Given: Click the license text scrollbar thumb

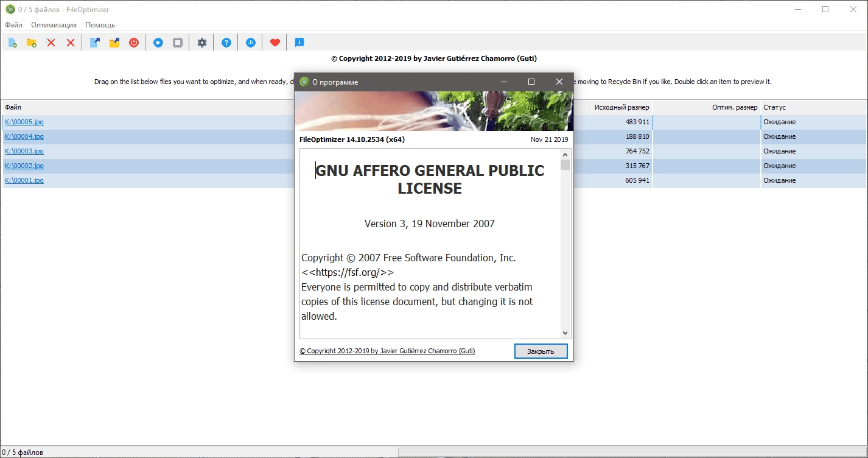Looking at the screenshot, I should [x=565, y=165].
